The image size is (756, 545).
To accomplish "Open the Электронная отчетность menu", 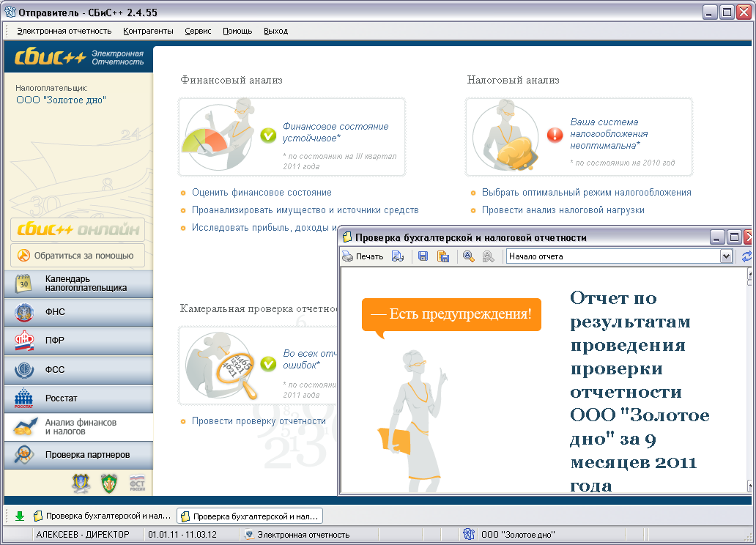I will click(64, 31).
